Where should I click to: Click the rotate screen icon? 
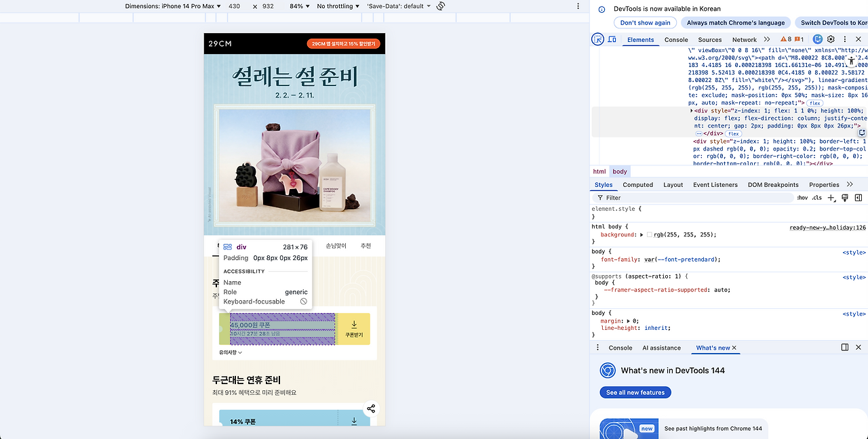(440, 6)
